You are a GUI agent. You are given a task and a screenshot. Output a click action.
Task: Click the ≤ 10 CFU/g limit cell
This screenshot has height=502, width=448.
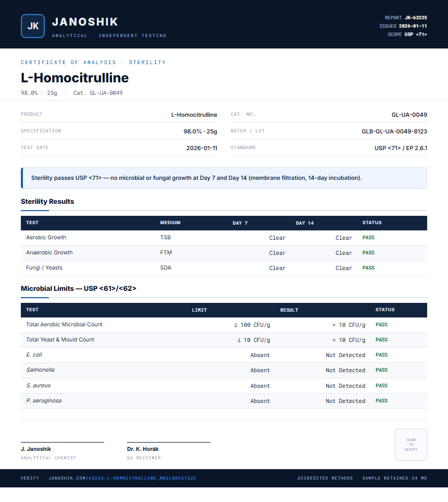pos(254,340)
